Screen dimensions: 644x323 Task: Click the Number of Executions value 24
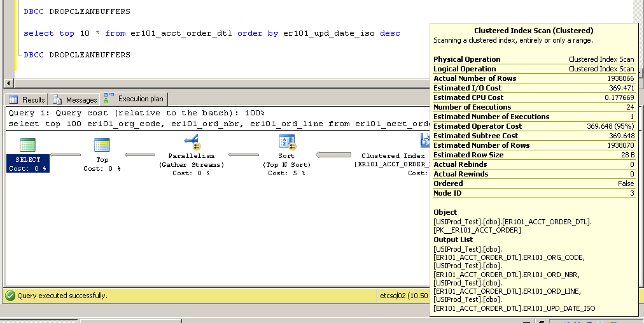630,107
